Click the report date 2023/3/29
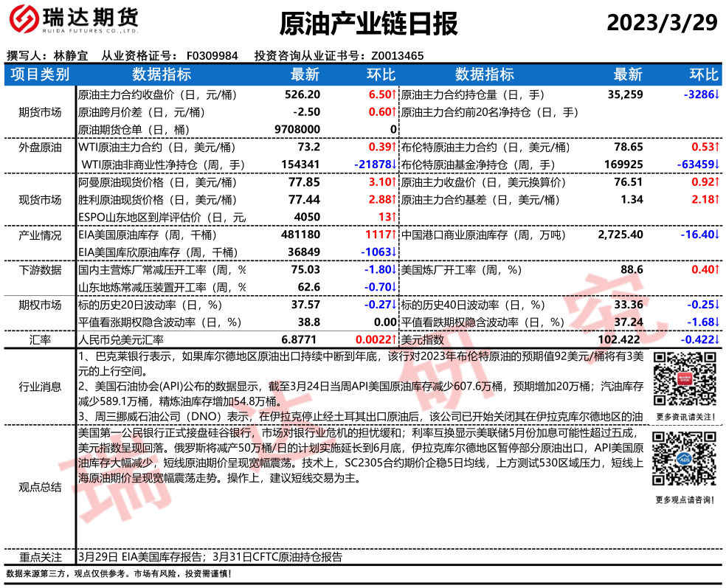This screenshot has width=726, height=588. coord(662,23)
